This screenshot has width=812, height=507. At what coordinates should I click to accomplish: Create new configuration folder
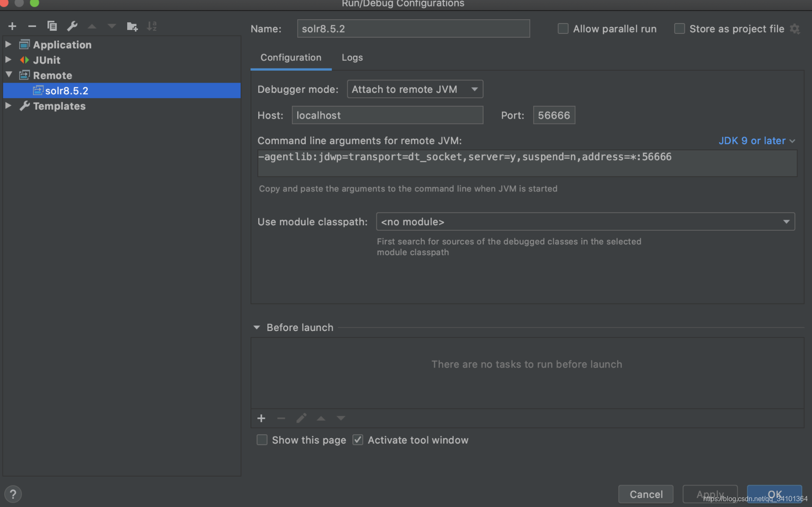tap(132, 27)
